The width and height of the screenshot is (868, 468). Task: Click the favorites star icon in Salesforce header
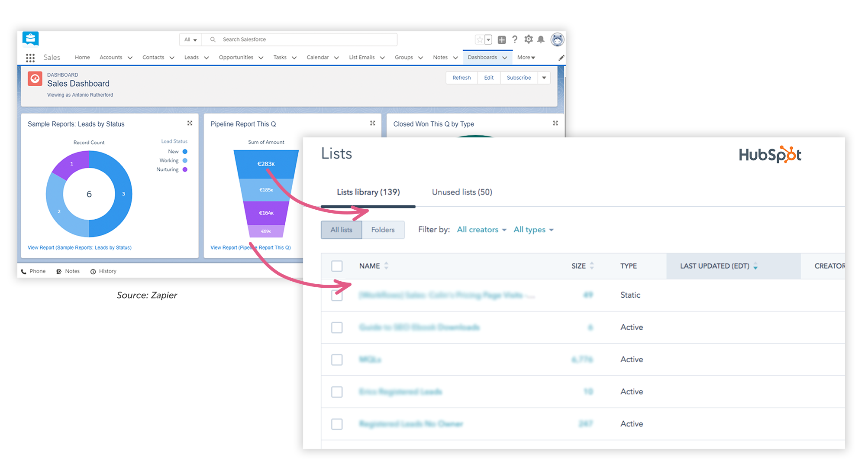click(480, 40)
